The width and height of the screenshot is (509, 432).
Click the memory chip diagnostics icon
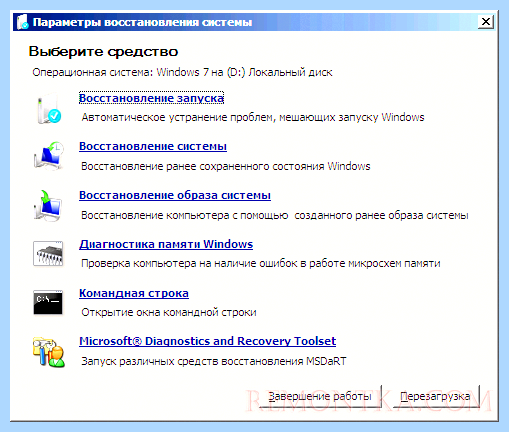click(48, 254)
